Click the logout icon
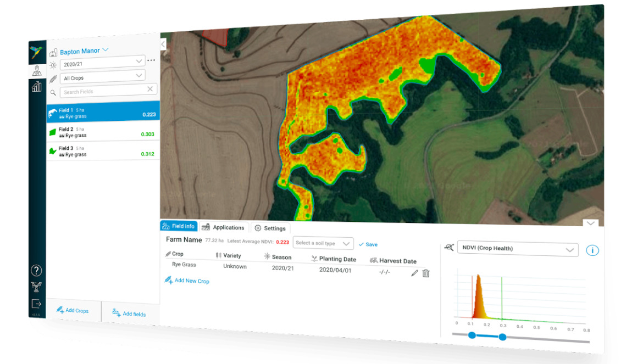The height and width of the screenshot is (364, 632). 36,304
